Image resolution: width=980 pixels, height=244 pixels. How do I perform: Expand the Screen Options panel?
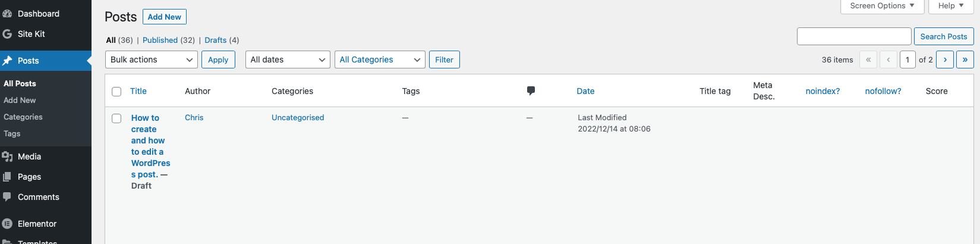pyautogui.click(x=882, y=6)
